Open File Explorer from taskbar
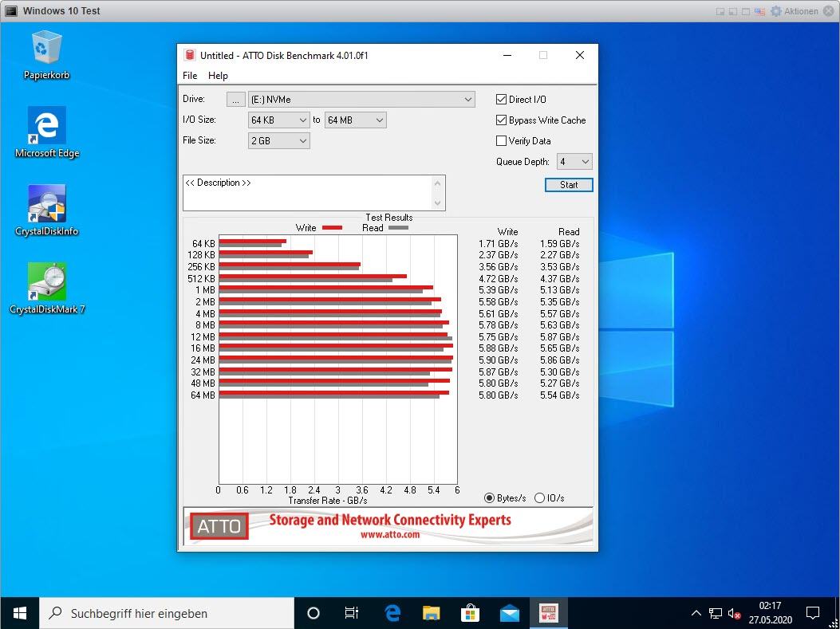The image size is (840, 629). tap(432, 613)
